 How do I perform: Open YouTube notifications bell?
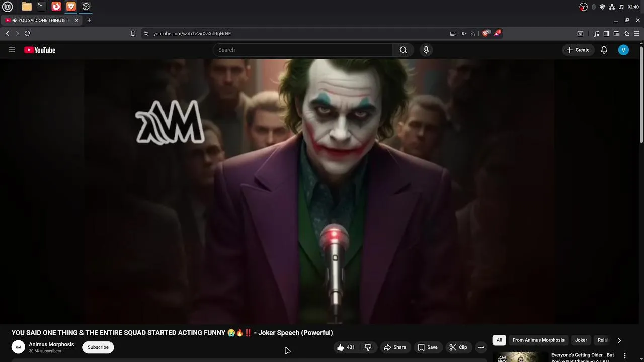coord(604,50)
